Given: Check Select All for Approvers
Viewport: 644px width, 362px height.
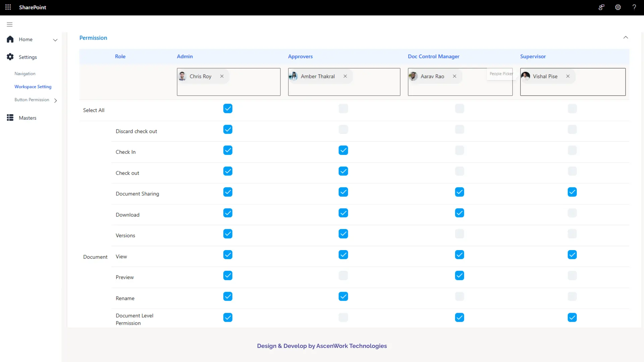Looking at the screenshot, I should (x=343, y=108).
